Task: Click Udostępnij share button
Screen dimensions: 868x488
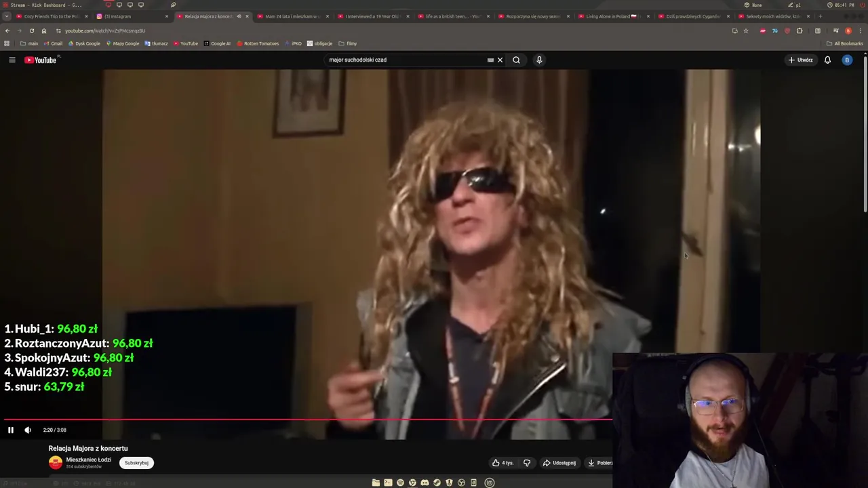Action: [x=559, y=463]
